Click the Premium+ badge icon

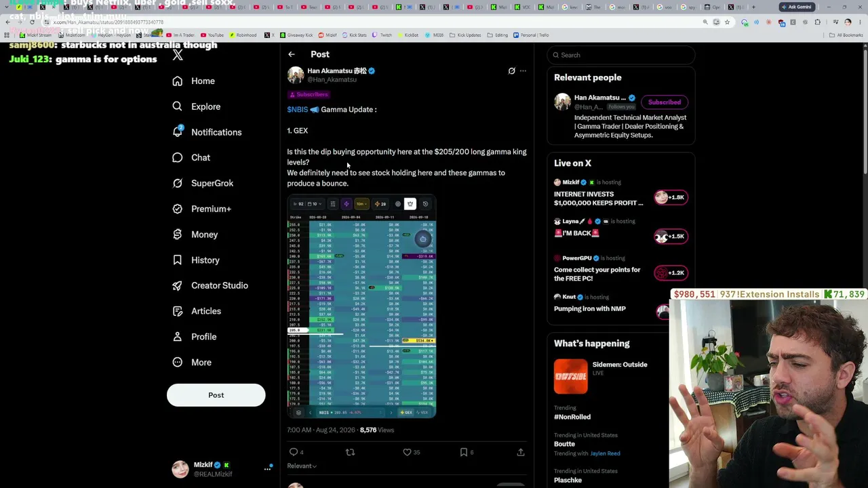178,209
